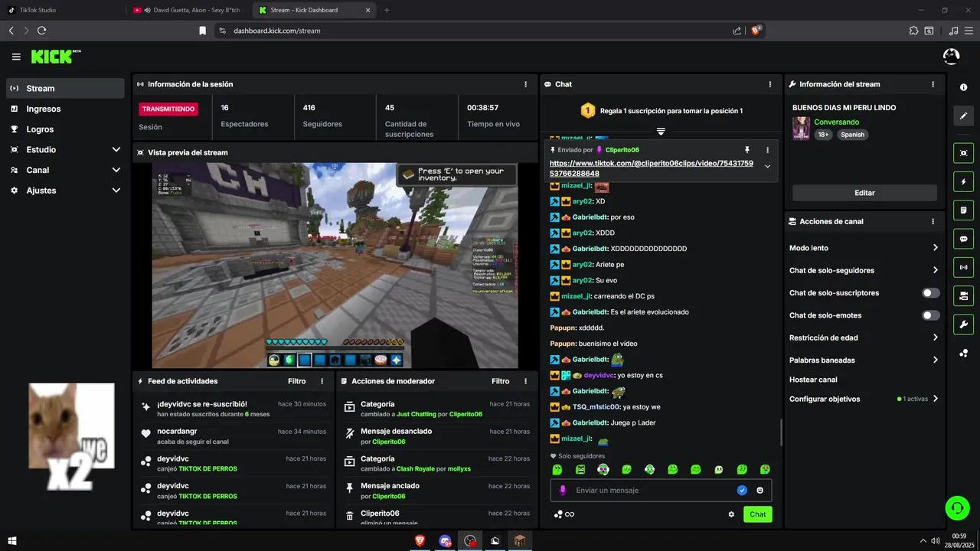
Task: Click the chat scrollbar
Action: point(780,432)
